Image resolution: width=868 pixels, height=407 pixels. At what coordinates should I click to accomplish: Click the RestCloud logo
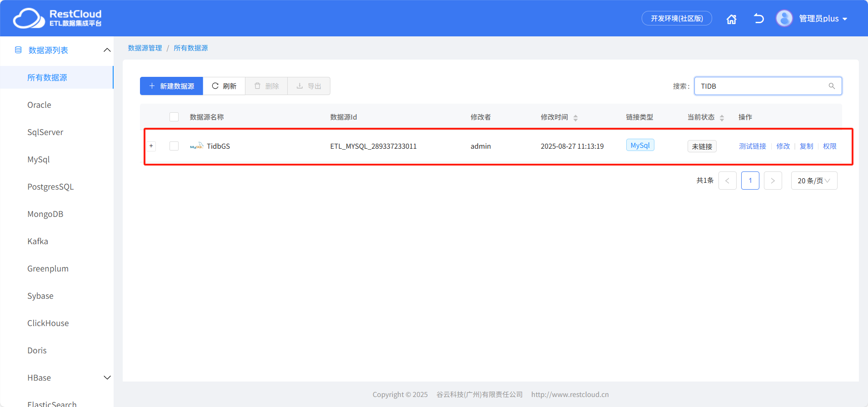coord(57,18)
